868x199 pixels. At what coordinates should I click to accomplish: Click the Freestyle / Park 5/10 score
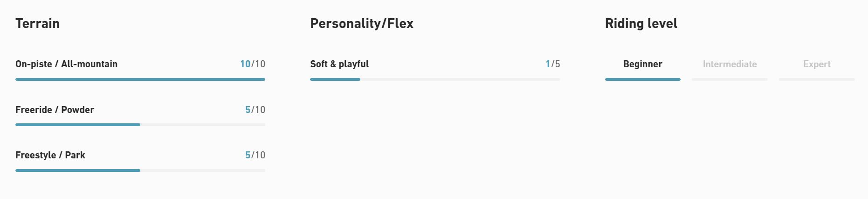click(255, 155)
